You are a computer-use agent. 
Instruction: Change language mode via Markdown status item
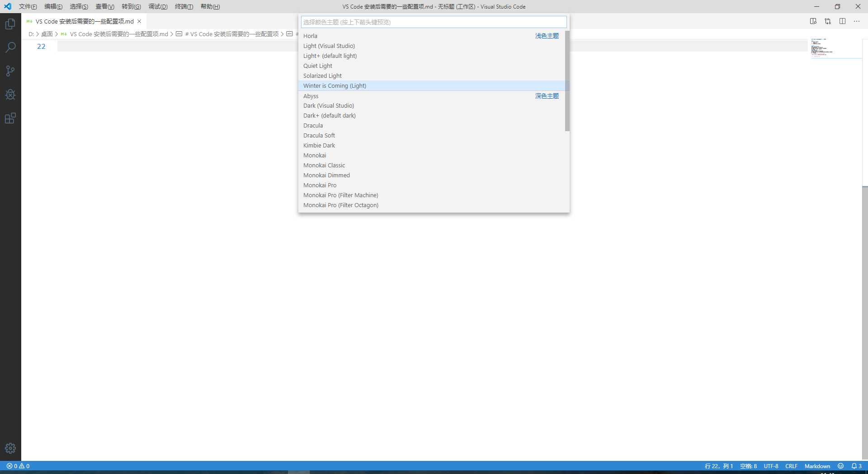pos(817,466)
